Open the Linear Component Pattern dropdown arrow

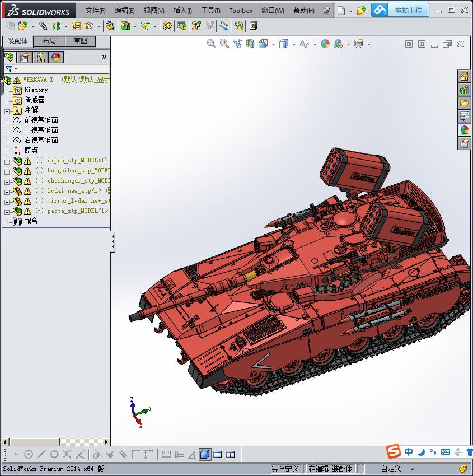click(65, 27)
